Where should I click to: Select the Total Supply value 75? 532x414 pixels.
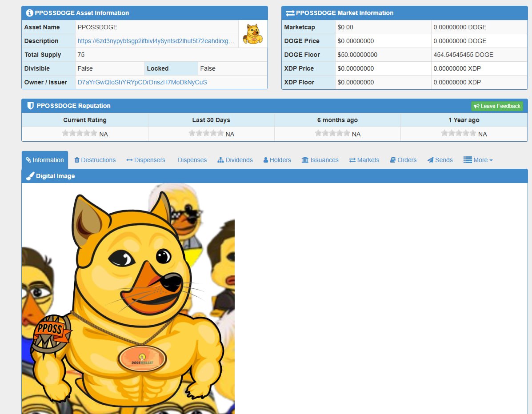point(81,55)
